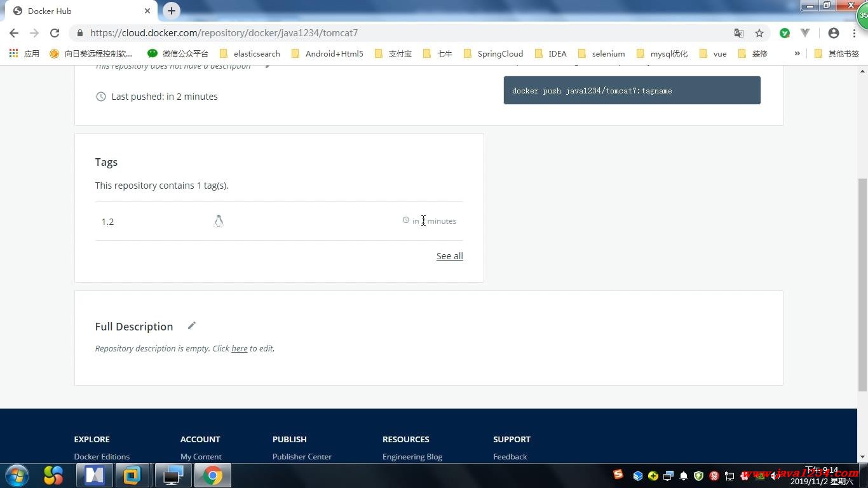
Task: Open the mysql优化 bookmark folder
Action: point(662,53)
